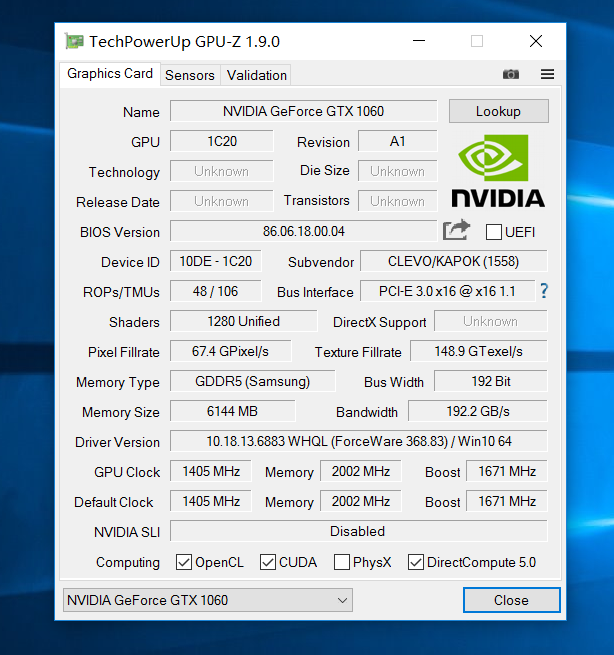Viewport: 614px width, 655px height.
Task: Toggle the UEFI checkbox
Action: tap(494, 232)
